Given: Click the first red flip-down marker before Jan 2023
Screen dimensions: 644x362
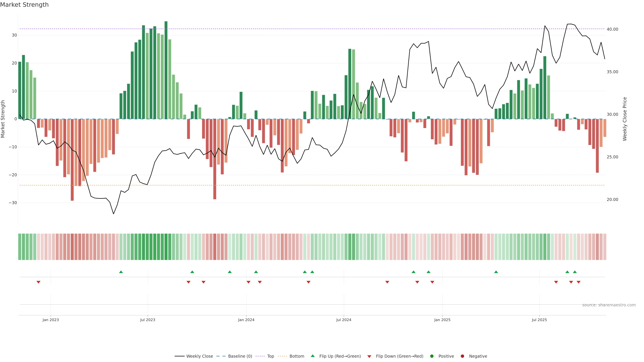Looking at the screenshot, I should [x=39, y=282].
